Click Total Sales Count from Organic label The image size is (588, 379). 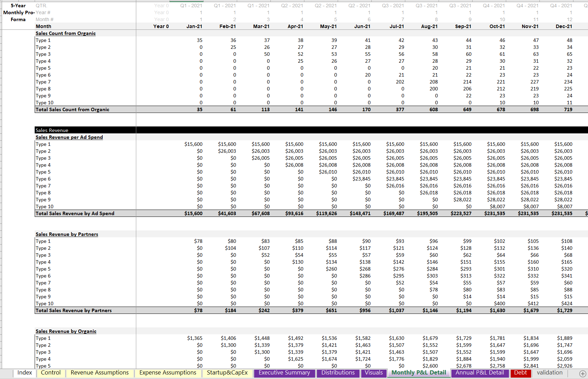[72, 109]
